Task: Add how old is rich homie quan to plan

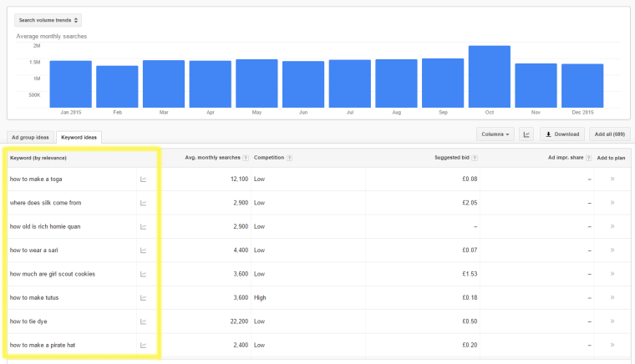Action: (x=612, y=226)
